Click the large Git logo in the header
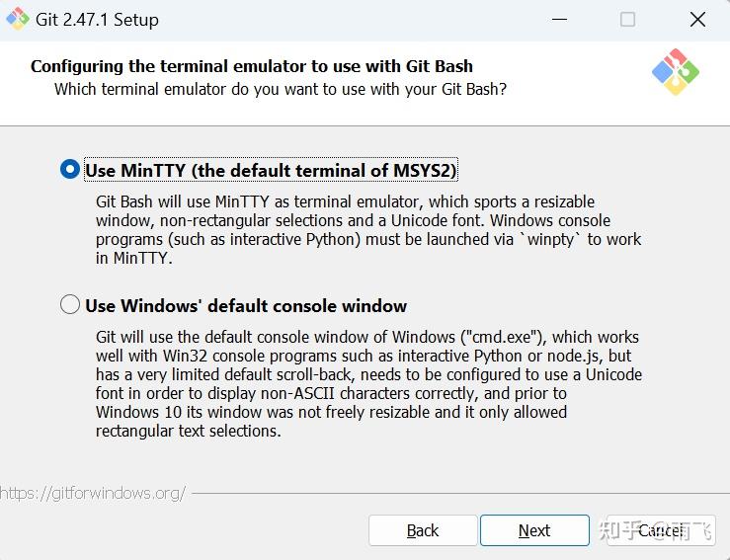Screen dimensions: 730x560 (x=676, y=71)
